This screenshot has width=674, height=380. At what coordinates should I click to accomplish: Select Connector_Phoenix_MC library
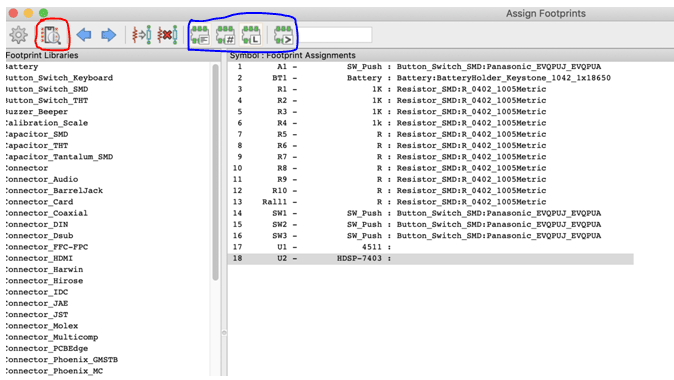[x=55, y=371]
